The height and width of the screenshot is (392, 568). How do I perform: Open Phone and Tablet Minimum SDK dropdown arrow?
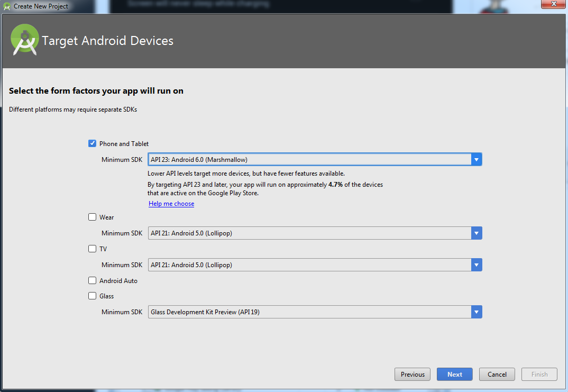477,159
